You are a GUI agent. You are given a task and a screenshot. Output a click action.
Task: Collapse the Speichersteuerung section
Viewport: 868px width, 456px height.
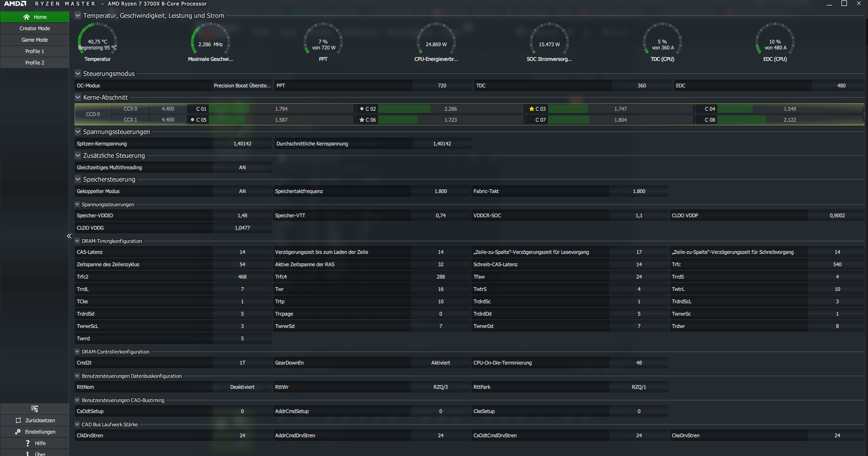pyautogui.click(x=78, y=179)
